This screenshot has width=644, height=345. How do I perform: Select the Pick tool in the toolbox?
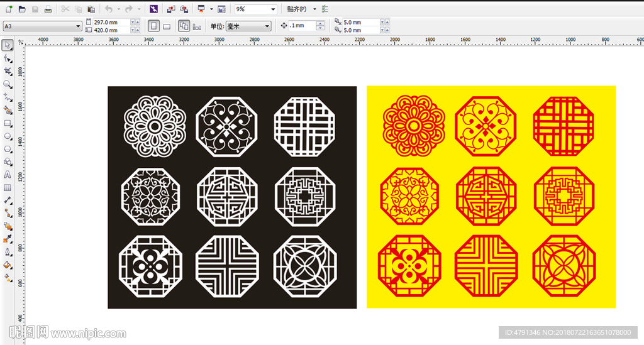[8, 45]
